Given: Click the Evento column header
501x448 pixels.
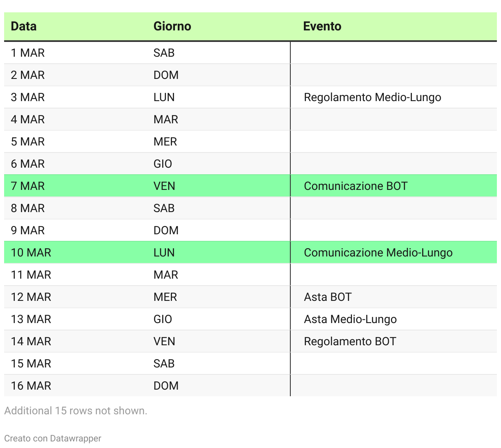Looking at the screenshot, I should pos(322,26).
